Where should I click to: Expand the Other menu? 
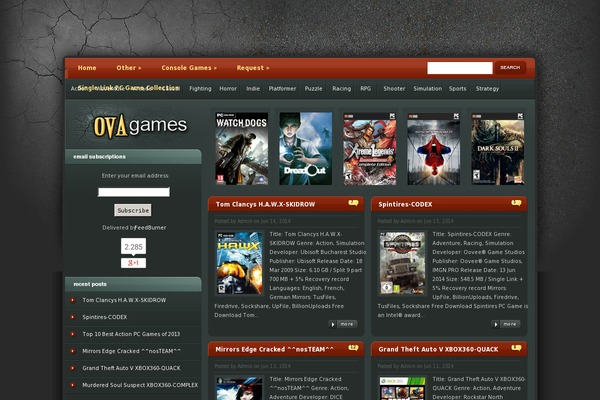[129, 68]
